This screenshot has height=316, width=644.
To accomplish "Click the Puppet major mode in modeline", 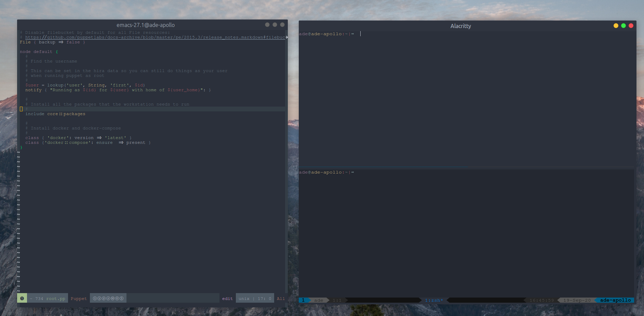I will point(79,299).
